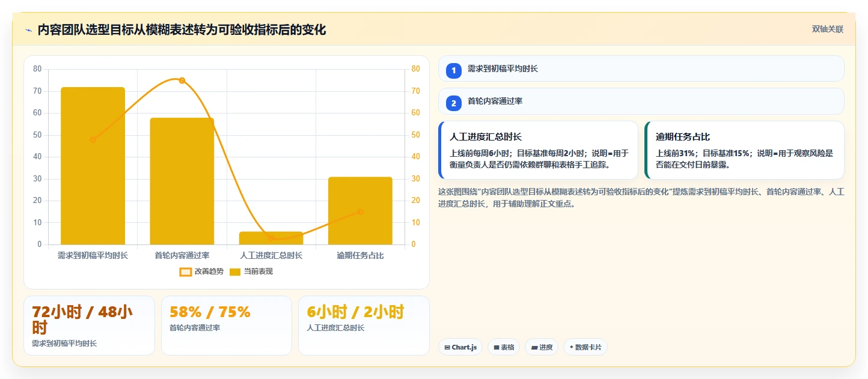
Task: Click the line point on 逾期任务占比 bar
Action: [360, 211]
